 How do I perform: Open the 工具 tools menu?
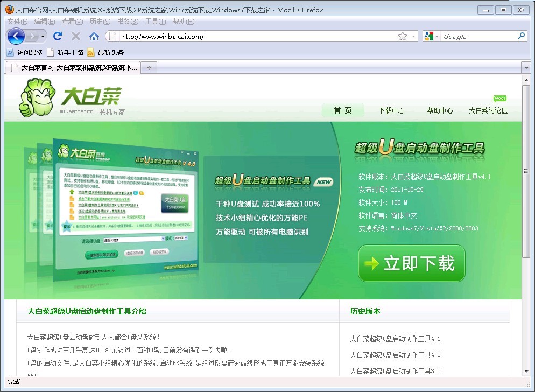[156, 22]
